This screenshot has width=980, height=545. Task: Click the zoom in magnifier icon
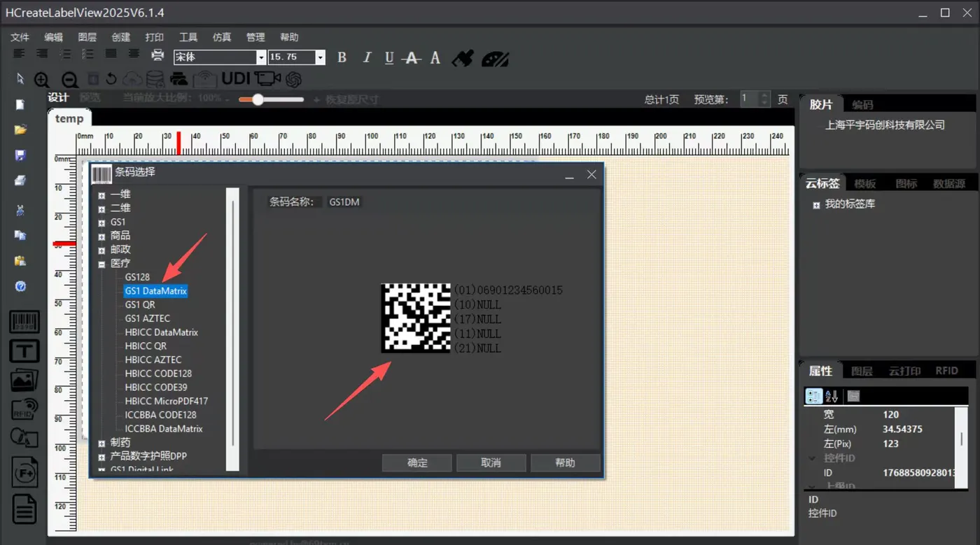click(42, 80)
